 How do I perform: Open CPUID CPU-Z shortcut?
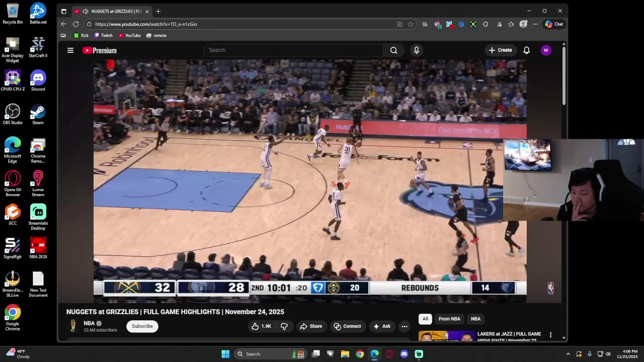click(x=13, y=80)
